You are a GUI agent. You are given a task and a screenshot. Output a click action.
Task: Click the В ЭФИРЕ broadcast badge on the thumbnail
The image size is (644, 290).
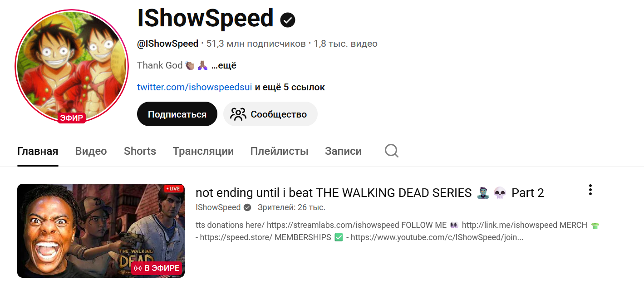(x=157, y=268)
